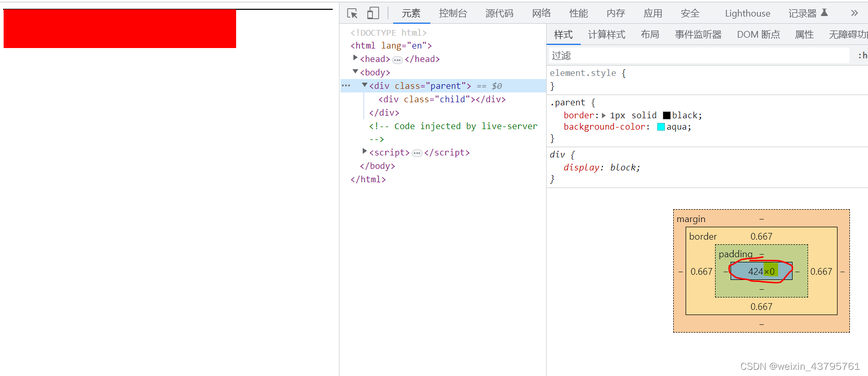Select the DOCTYPE html row

389,33
